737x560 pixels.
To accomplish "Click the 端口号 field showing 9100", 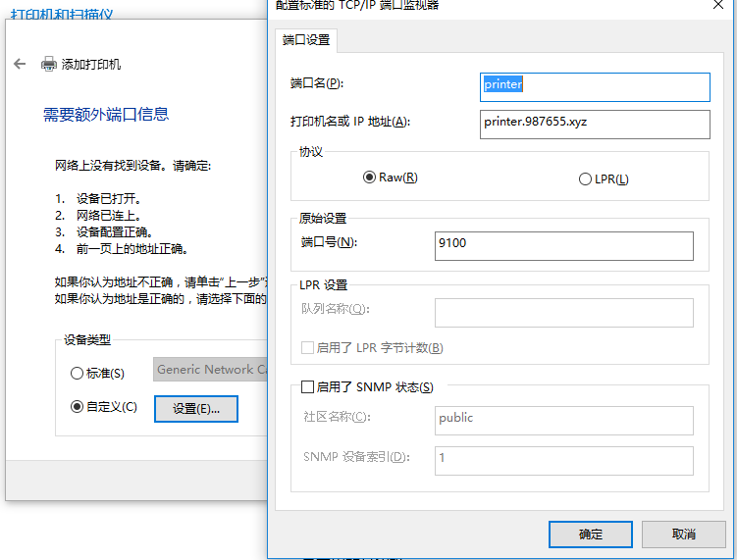I will [563, 245].
